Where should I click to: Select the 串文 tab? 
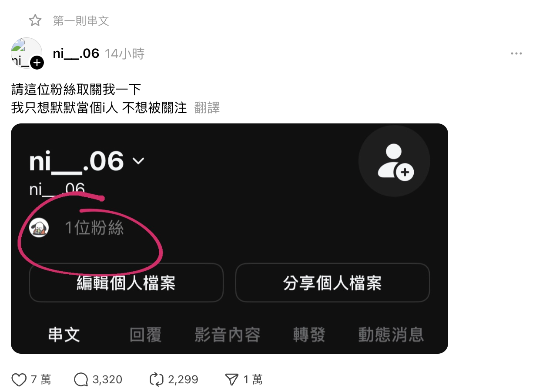point(64,335)
